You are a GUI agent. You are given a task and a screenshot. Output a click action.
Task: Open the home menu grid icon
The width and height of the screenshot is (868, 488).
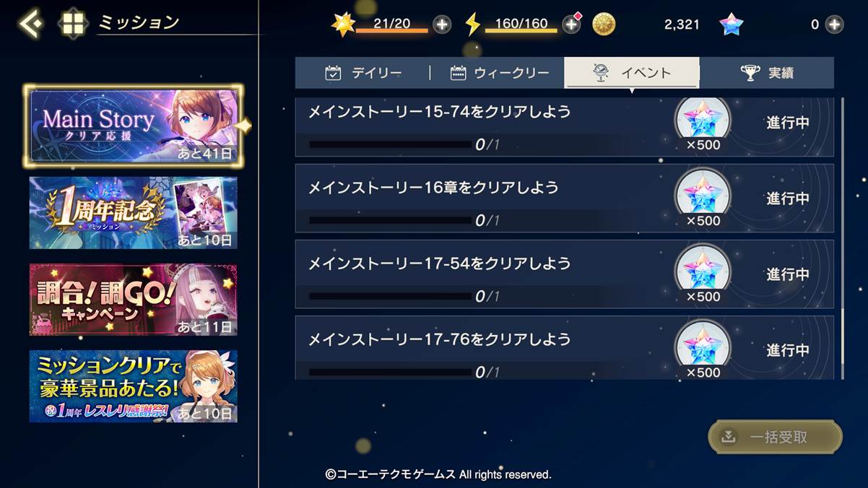[72, 23]
